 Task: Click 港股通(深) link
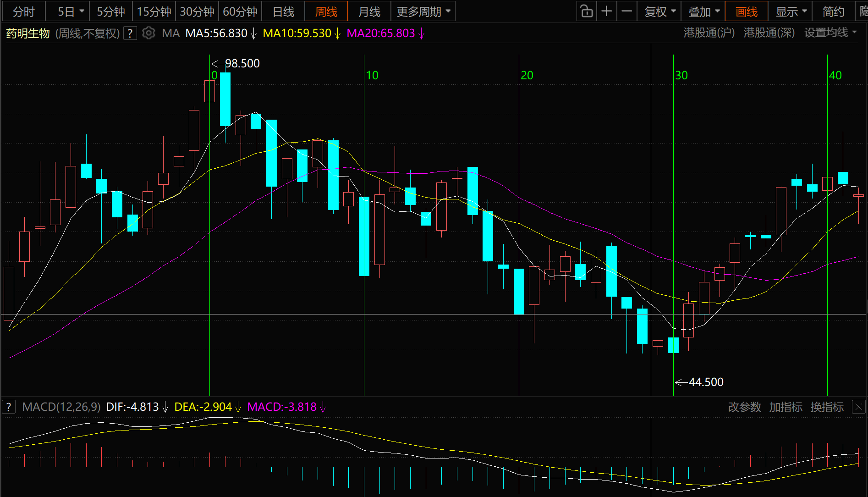tap(769, 33)
